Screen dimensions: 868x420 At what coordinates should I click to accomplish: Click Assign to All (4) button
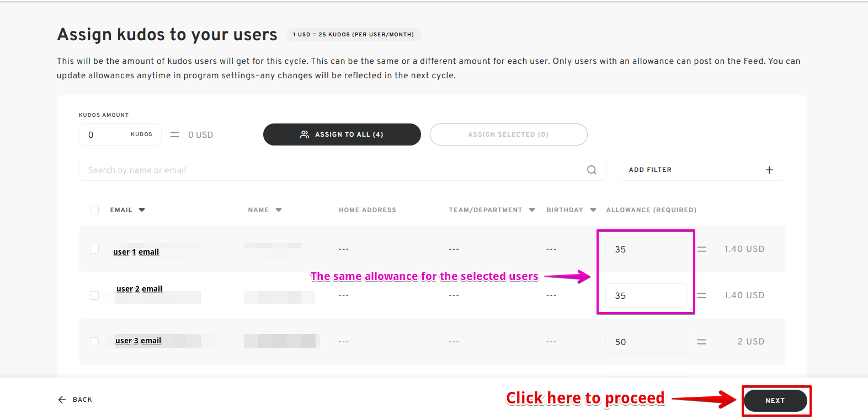coord(342,134)
